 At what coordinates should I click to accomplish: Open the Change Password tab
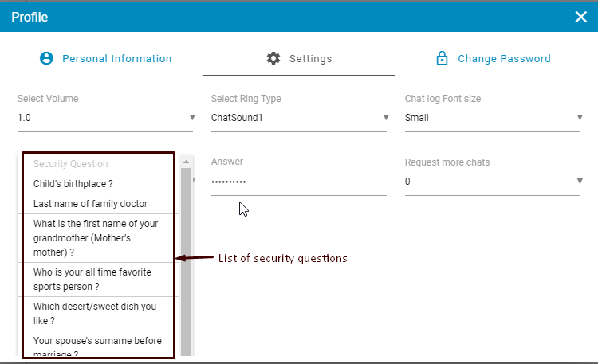coord(504,58)
